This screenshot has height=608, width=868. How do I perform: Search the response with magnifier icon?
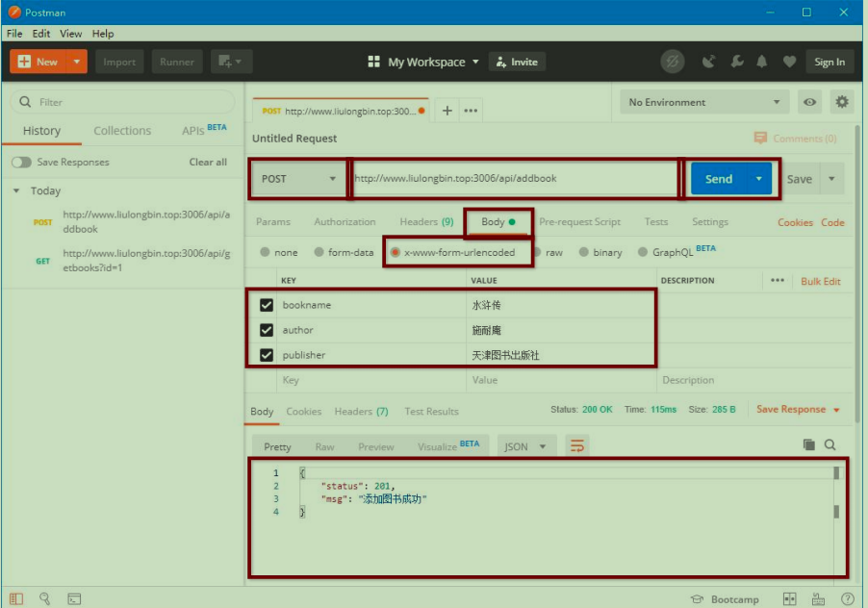tap(830, 444)
